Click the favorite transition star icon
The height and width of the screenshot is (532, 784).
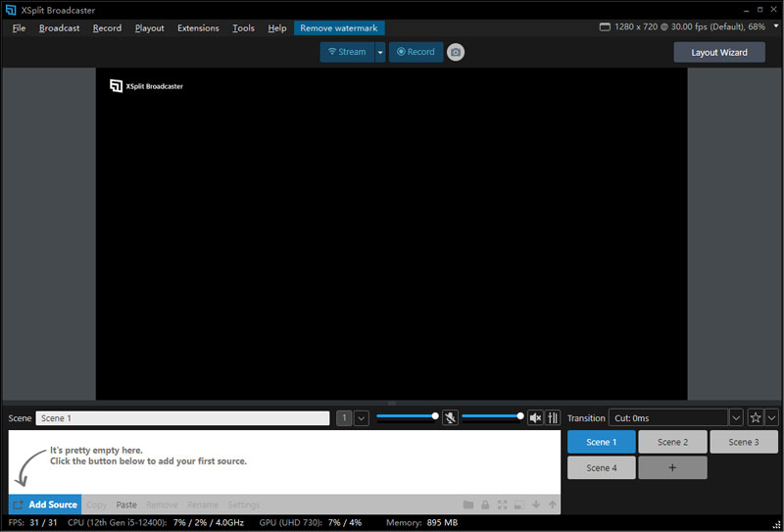(756, 417)
